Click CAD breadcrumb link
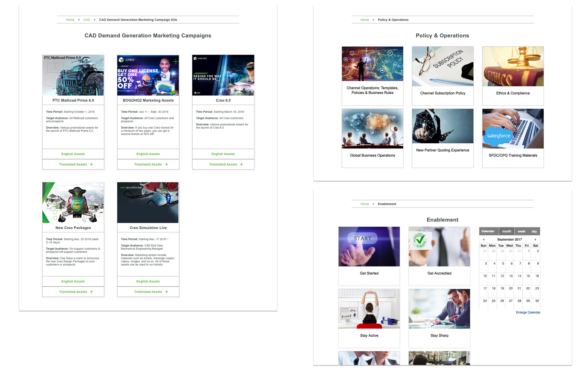588x377 pixels. point(87,20)
